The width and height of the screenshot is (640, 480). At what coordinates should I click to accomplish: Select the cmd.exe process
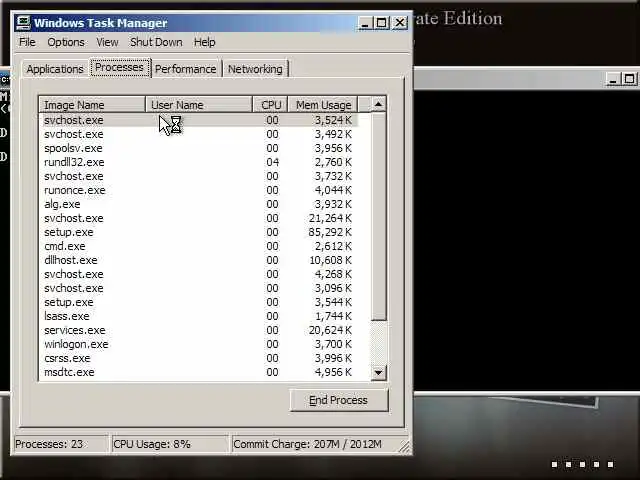point(198,246)
